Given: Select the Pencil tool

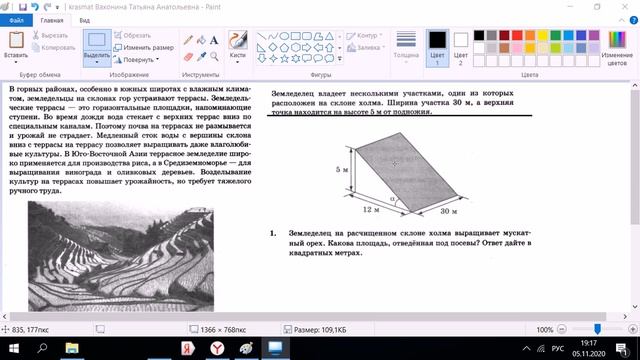Looking at the screenshot, I should pos(188,40).
